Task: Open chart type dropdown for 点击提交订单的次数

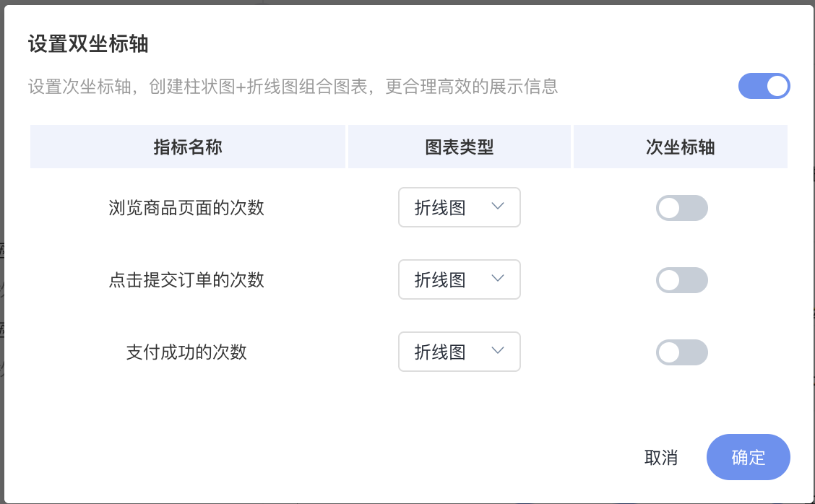Action: (x=460, y=279)
